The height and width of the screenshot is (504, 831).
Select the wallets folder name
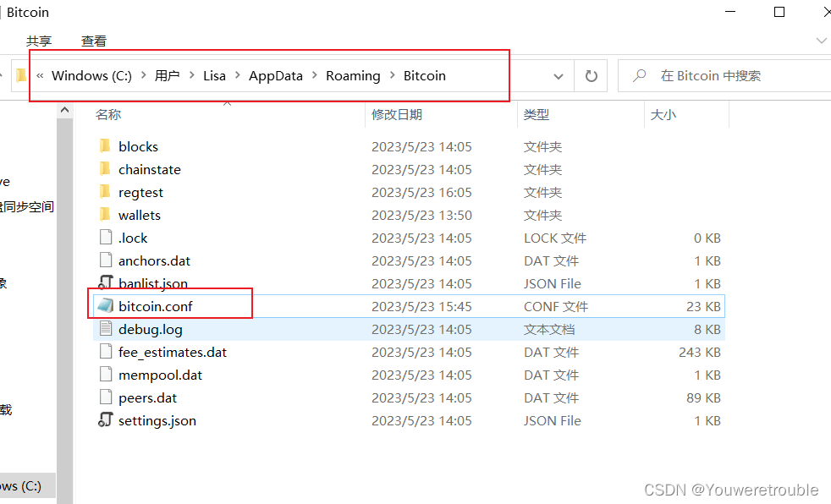(x=140, y=215)
